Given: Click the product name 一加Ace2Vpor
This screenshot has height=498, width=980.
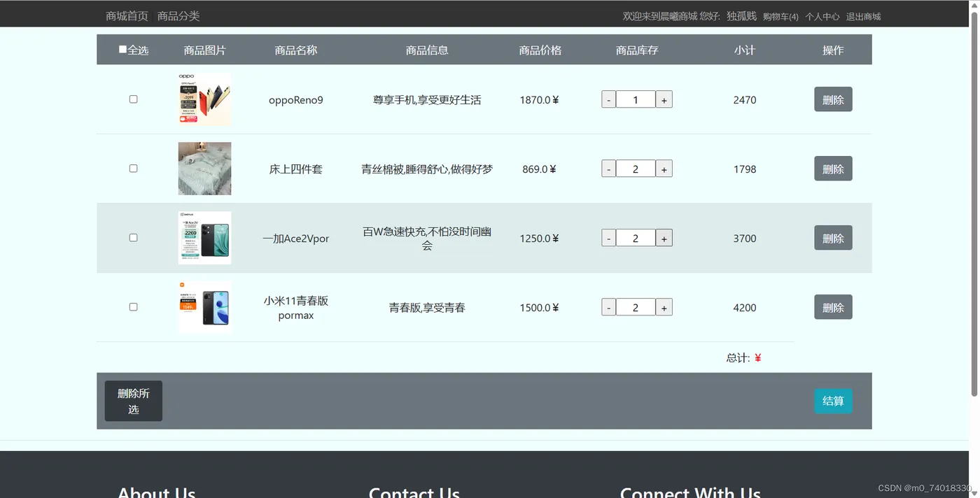Looking at the screenshot, I should coord(296,239).
